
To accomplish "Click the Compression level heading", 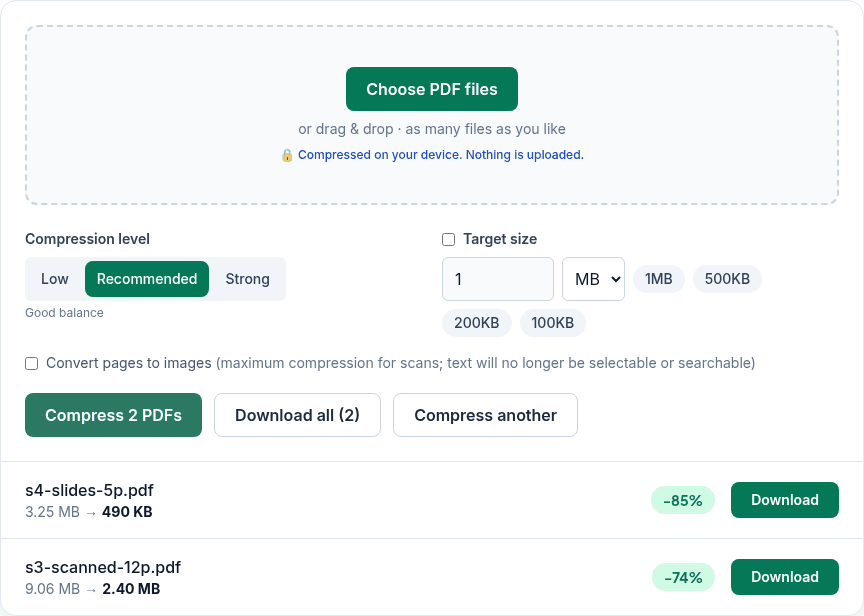I will 88,239.
